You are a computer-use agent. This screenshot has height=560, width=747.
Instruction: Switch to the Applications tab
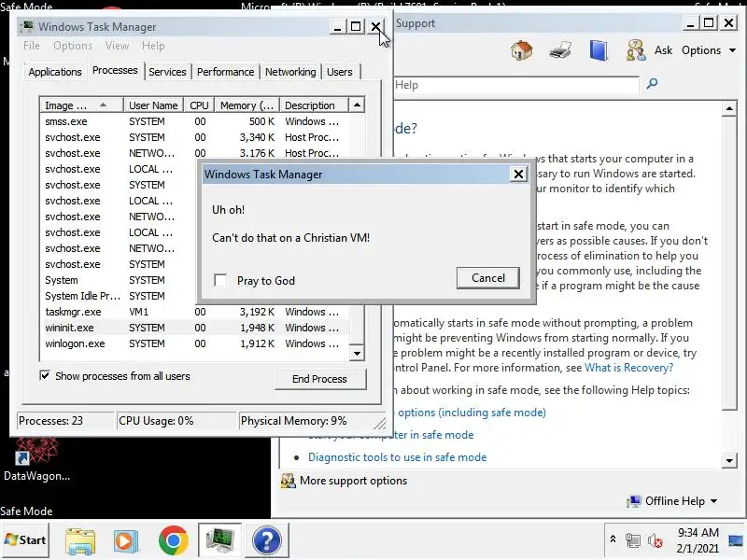click(55, 72)
